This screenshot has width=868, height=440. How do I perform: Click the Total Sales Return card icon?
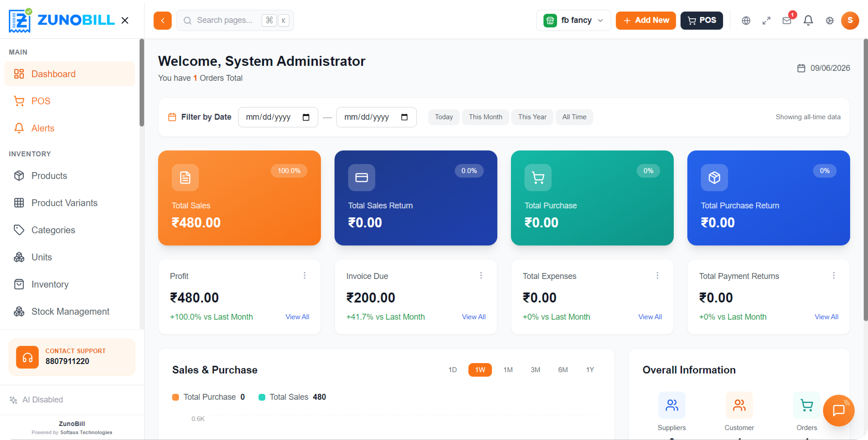(x=362, y=178)
